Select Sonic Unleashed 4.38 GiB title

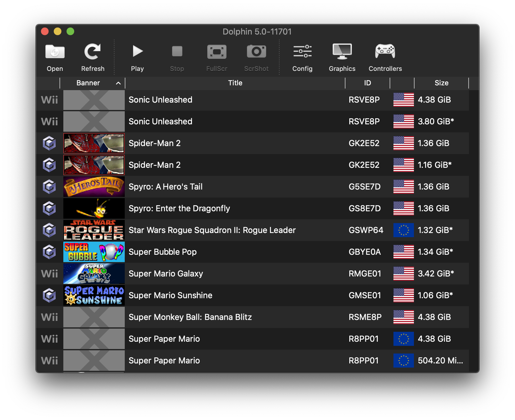click(160, 100)
